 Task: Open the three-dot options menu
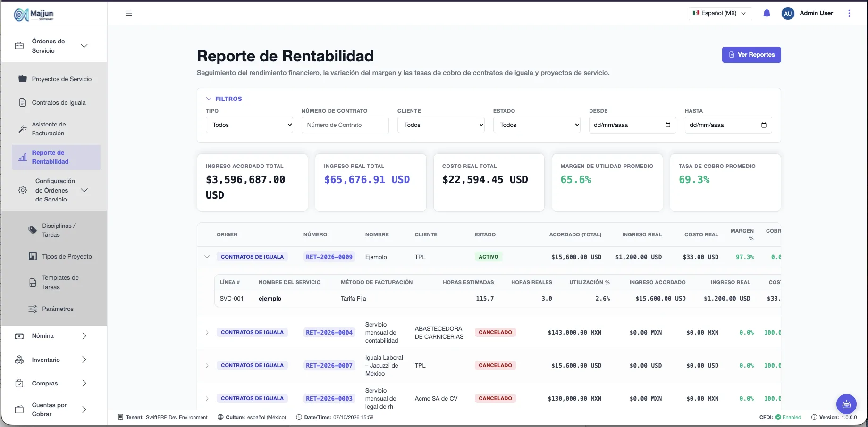tap(849, 13)
